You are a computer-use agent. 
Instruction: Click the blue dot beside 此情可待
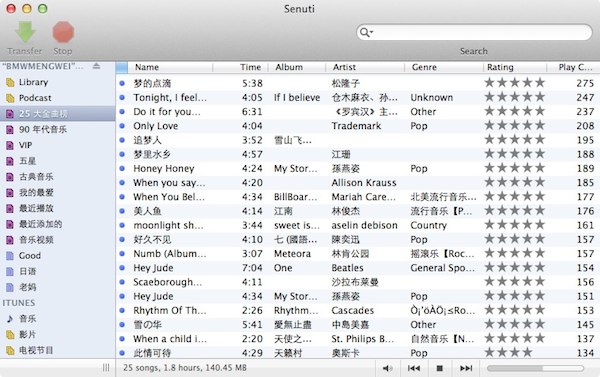click(122, 353)
